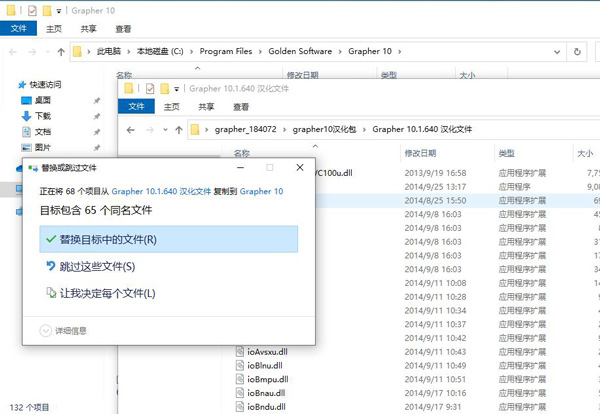Open 共享 tab in Grapher 10 window
Viewport: 600px width, 414px height.
88,29
